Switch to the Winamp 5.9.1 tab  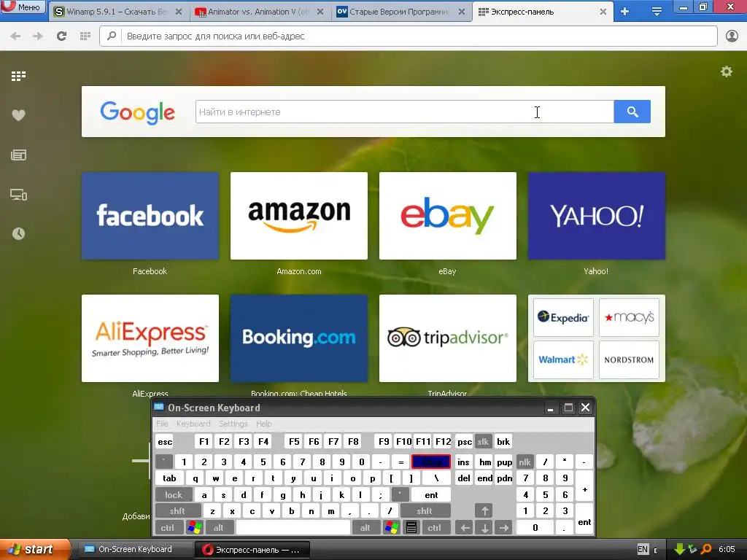tap(117, 12)
